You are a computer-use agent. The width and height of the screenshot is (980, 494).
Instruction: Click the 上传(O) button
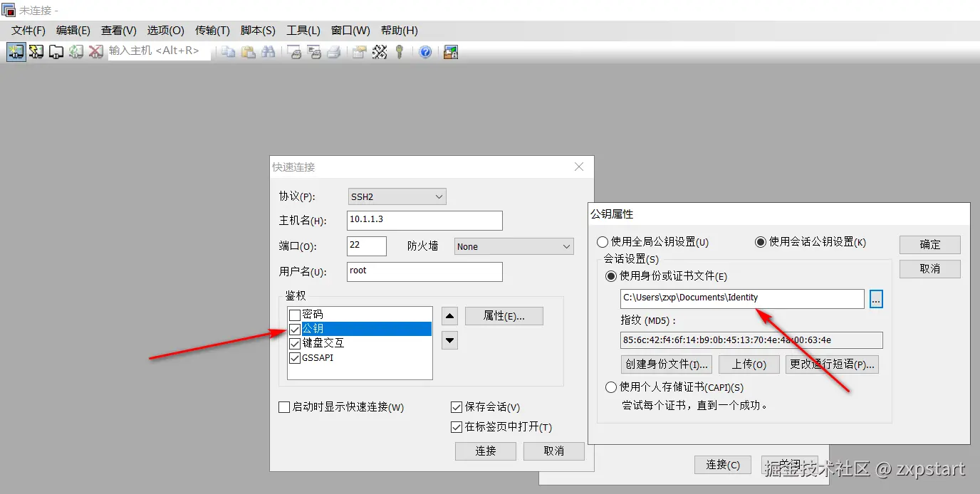click(x=749, y=364)
